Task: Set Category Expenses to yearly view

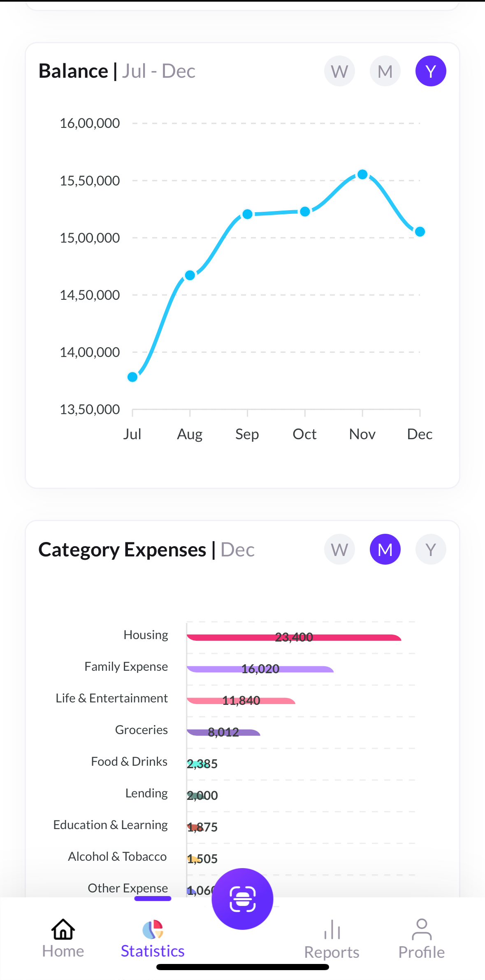Action: click(x=431, y=549)
